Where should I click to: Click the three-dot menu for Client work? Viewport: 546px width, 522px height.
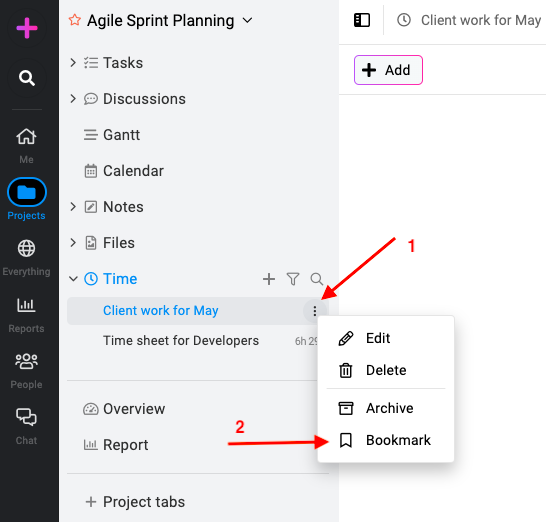[x=314, y=311]
